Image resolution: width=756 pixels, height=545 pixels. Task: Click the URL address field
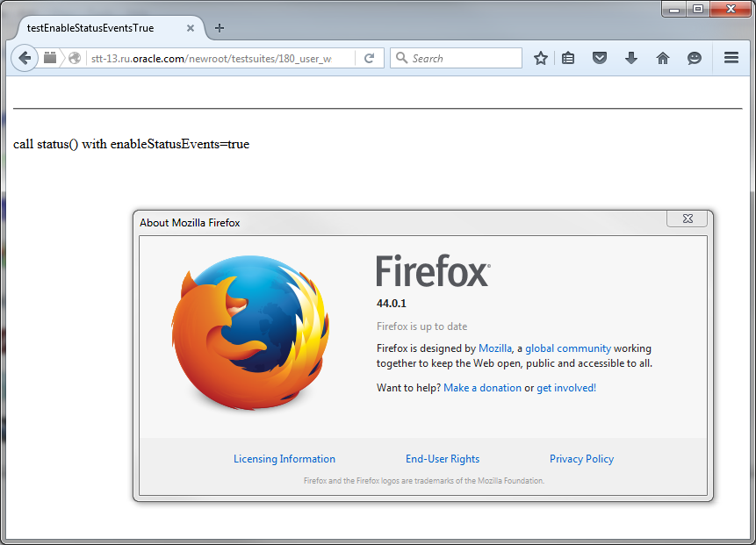[220, 58]
